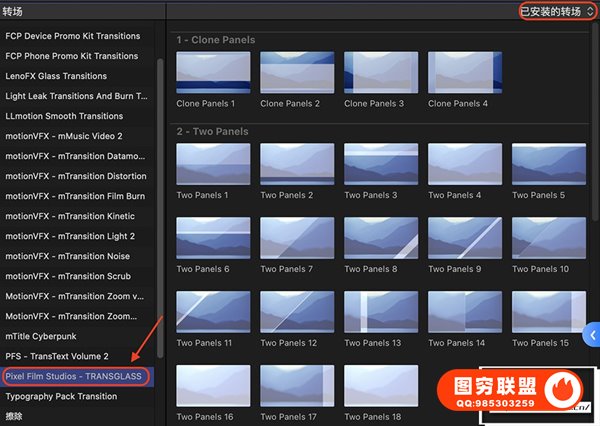
Task: Choose Two Panels 10 transition thumbnail
Action: 549,238
